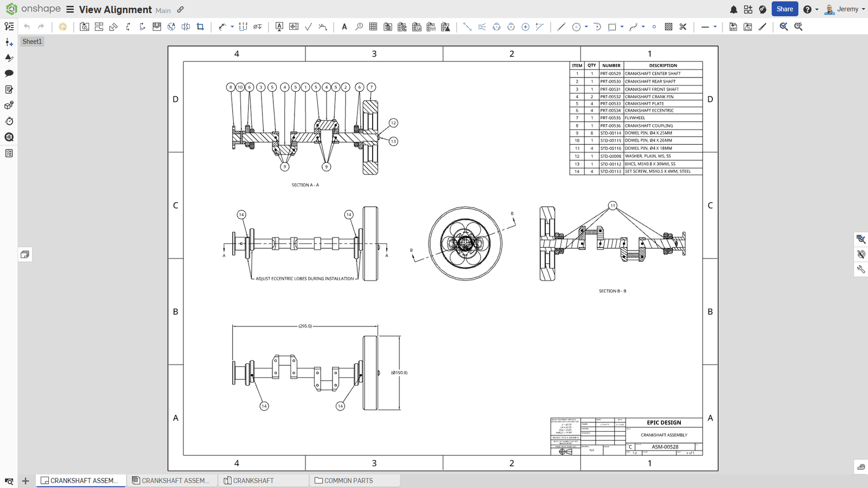Click the Share button

784,9
